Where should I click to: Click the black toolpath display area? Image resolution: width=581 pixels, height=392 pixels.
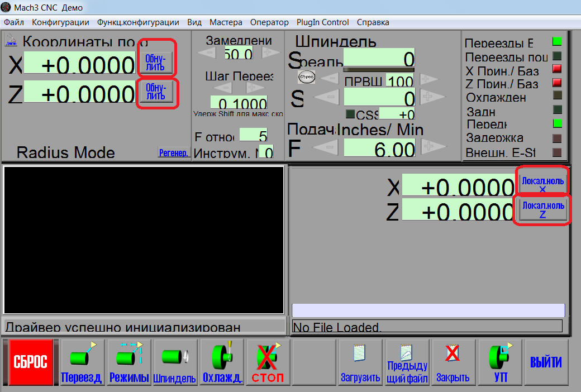(x=144, y=240)
